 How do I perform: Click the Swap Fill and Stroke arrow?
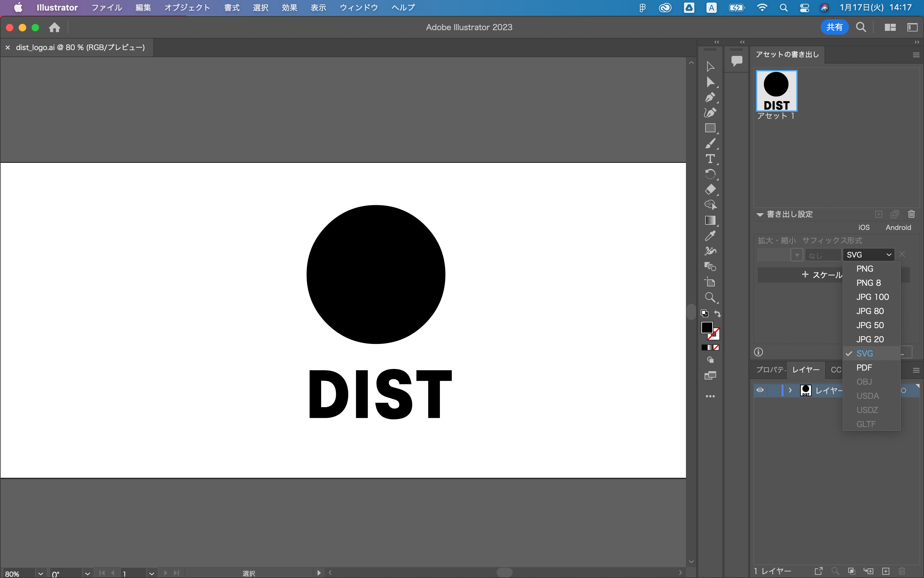pos(717,314)
